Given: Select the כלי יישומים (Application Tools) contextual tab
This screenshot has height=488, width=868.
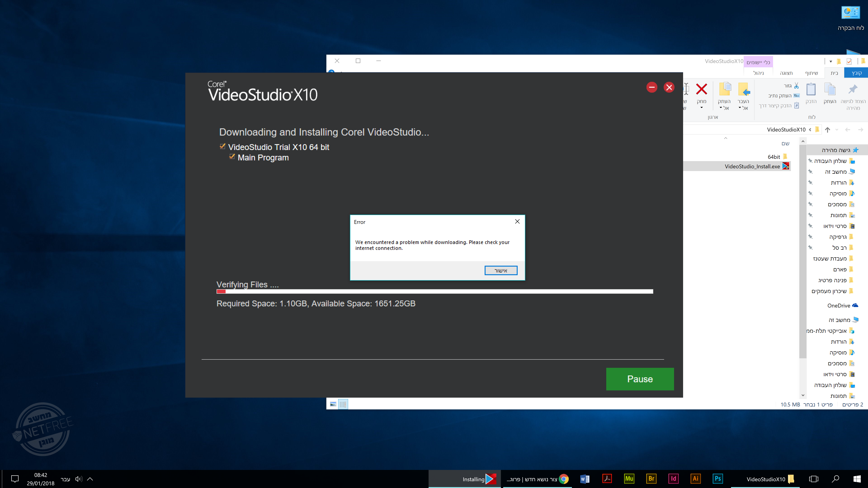Looking at the screenshot, I should point(758,62).
